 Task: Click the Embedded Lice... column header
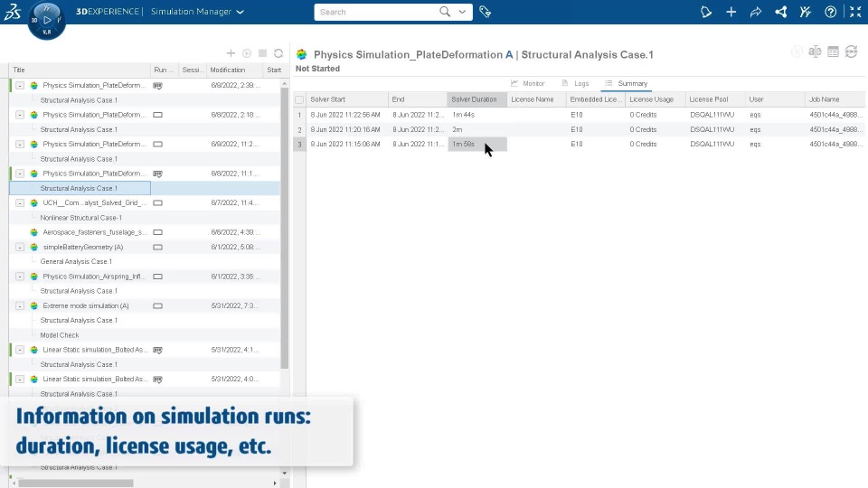click(595, 99)
